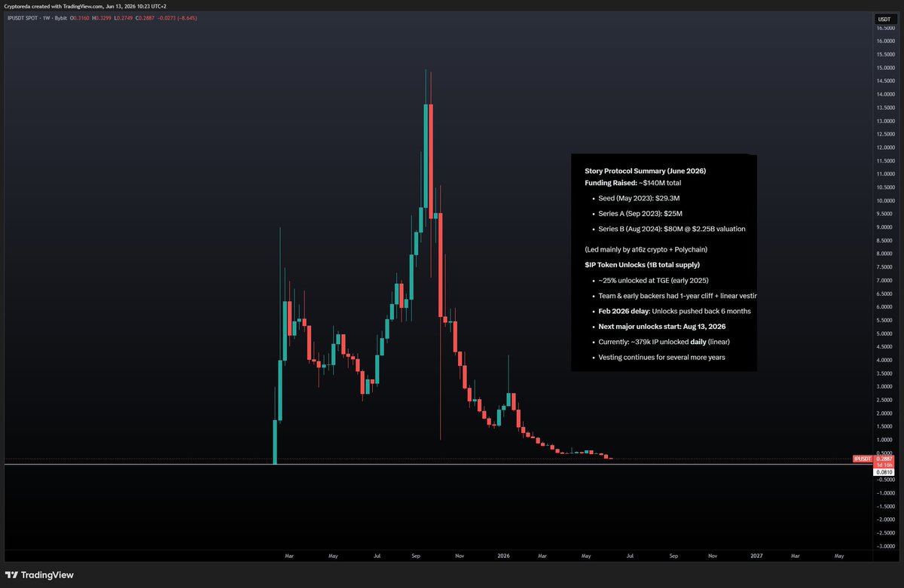
Task: Click the 1.0000 price axis label
Action: click(x=886, y=440)
